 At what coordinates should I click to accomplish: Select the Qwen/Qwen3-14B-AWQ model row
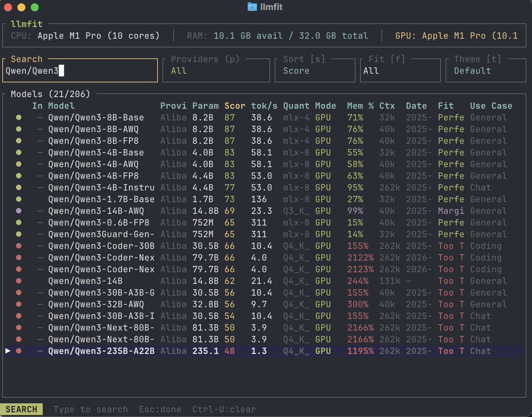tap(263, 211)
